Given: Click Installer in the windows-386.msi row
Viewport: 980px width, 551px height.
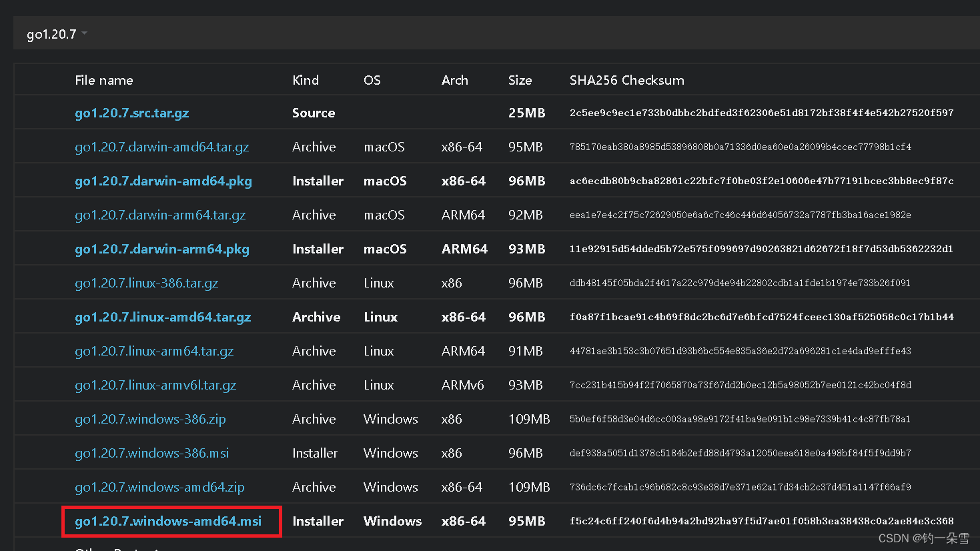Looking at the screenshot, I should point(315,453).
